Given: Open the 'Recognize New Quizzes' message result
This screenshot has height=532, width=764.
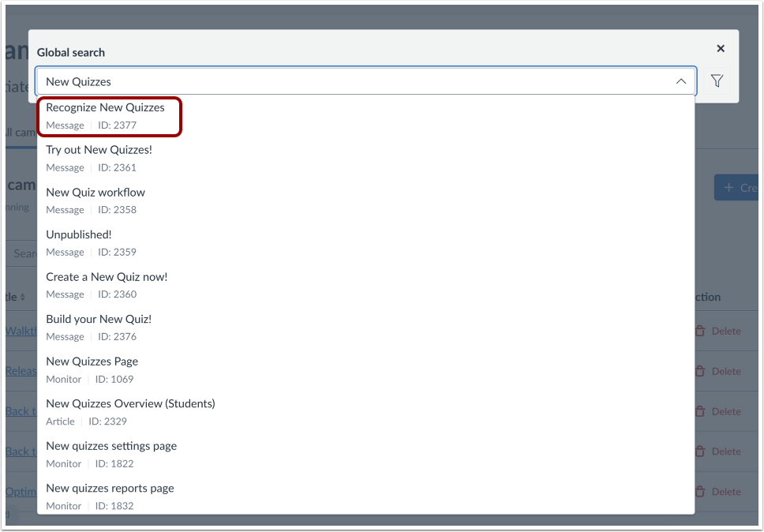Looking at the screenshot, I should coord(107,107).
